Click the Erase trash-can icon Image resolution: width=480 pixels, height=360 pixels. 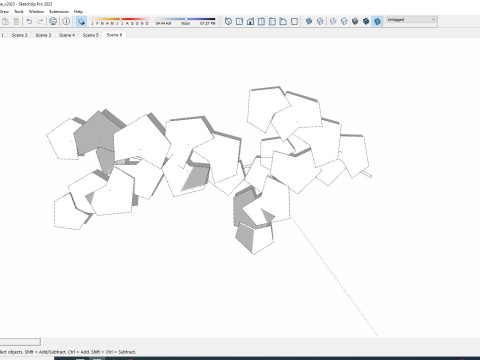[16, 22]
